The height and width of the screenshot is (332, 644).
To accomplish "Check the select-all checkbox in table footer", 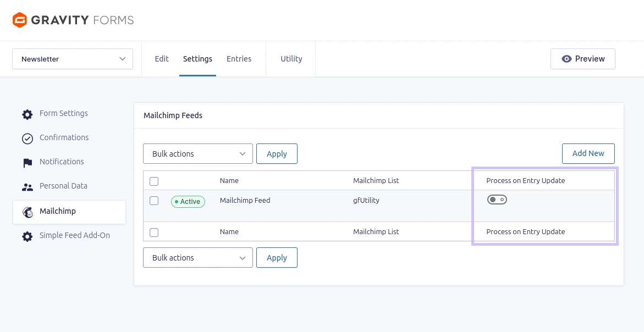I will click(x=154, y=233).
